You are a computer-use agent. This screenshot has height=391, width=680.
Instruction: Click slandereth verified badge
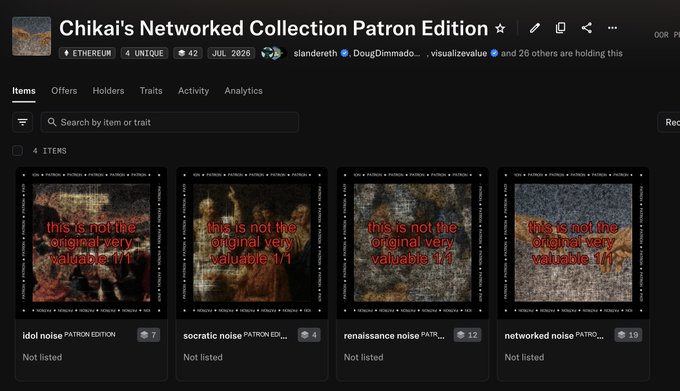tap(344, 53)
